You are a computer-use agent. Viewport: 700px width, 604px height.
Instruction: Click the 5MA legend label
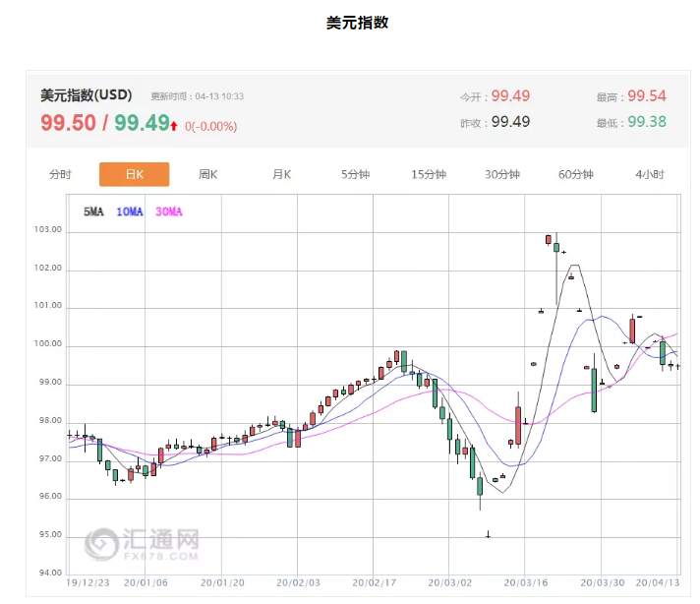click(x=93, y=211)
